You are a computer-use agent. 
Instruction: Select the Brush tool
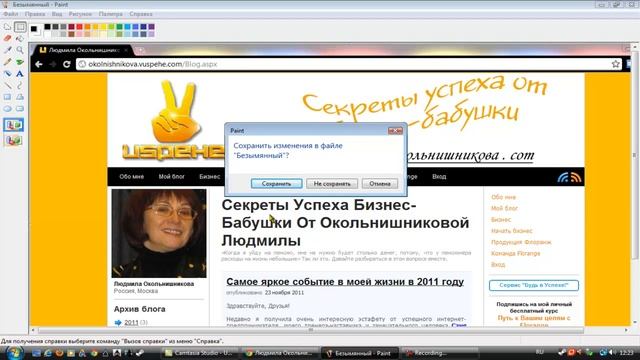[x=20, y=62]
